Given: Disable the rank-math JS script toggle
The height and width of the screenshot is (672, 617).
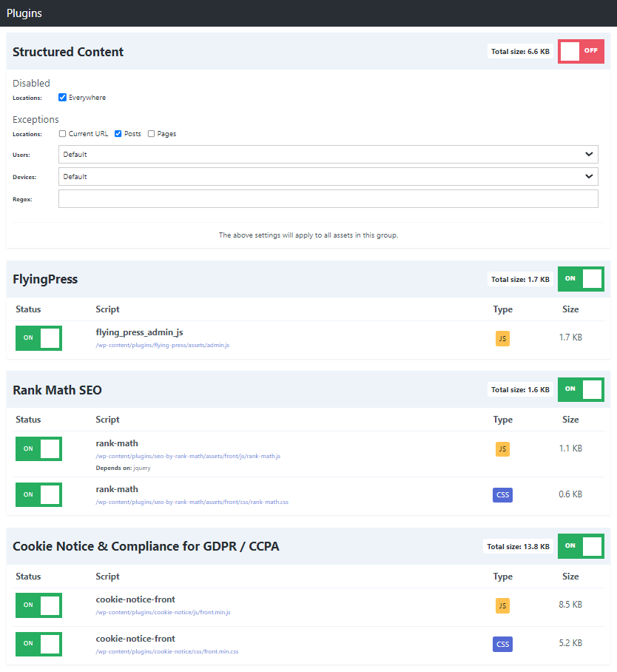Looking at the screenshot, I should coord(38,448).
